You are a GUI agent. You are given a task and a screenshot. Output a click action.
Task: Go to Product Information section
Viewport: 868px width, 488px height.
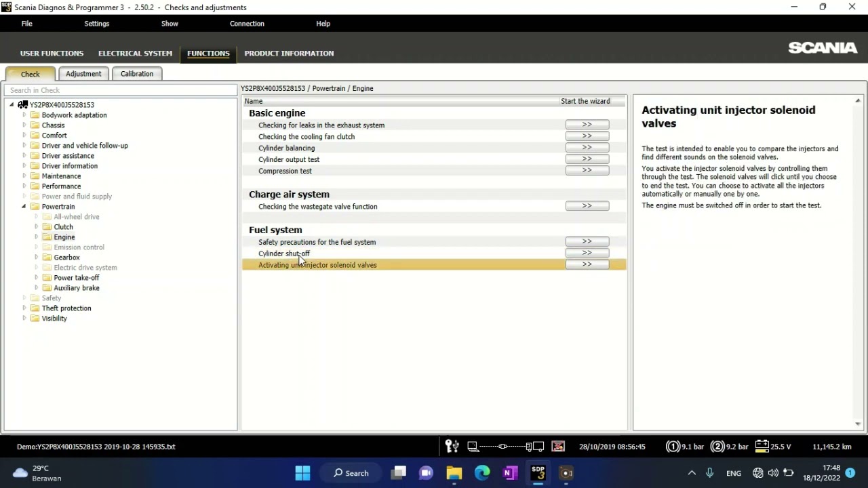click(289, 54)
